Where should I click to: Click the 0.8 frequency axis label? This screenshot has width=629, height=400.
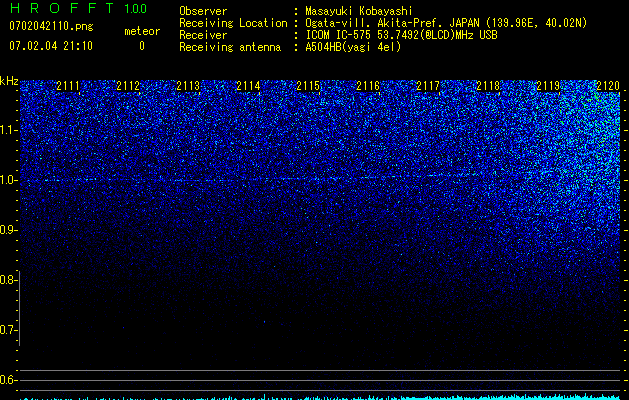[7, 280]
